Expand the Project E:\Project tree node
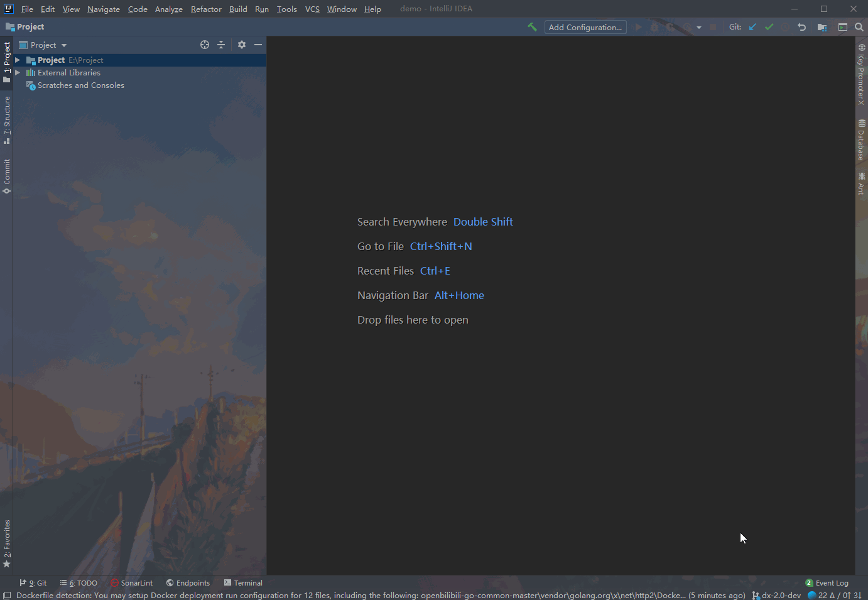This screenshot has width=868, height=600. (18, 60)
